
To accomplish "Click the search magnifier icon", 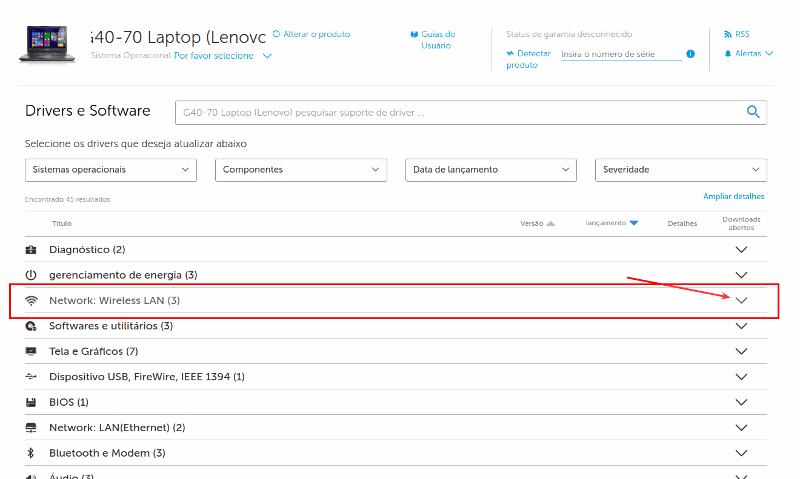I will pos(753,112).
